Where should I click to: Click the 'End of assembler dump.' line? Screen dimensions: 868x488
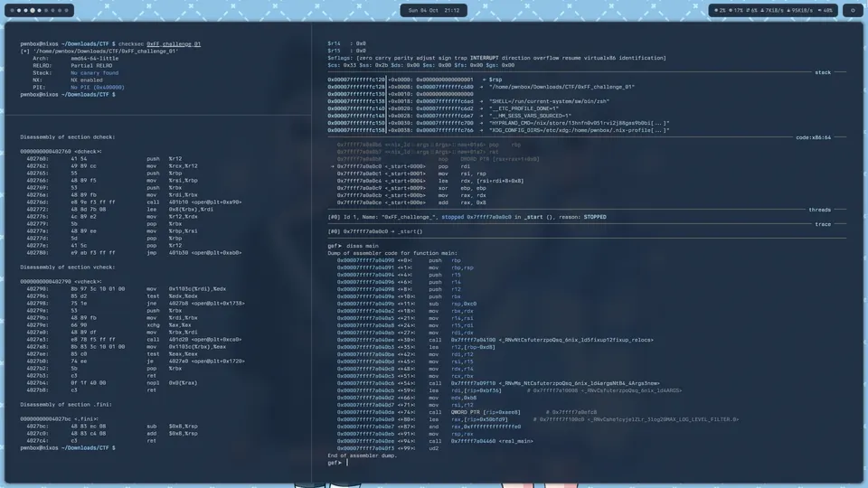point(362,455)
